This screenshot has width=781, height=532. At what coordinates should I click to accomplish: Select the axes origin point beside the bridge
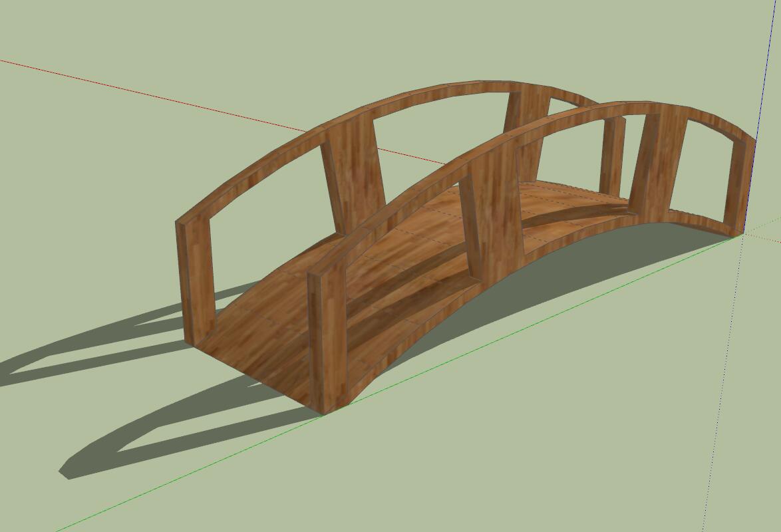[x=743, y=235]
